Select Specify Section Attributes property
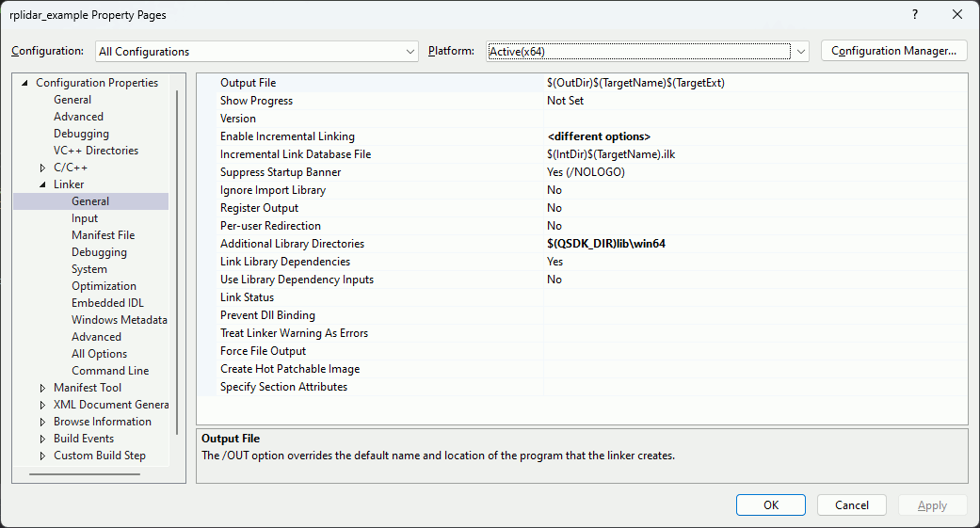The image size is (980, 528). (x=283, y=387)
